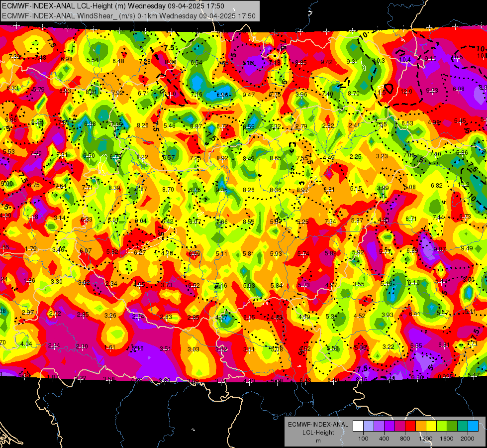Click the 3.03 wind shear value
The width and height of the screenshot is (487, 448).
tap(193, 349)
